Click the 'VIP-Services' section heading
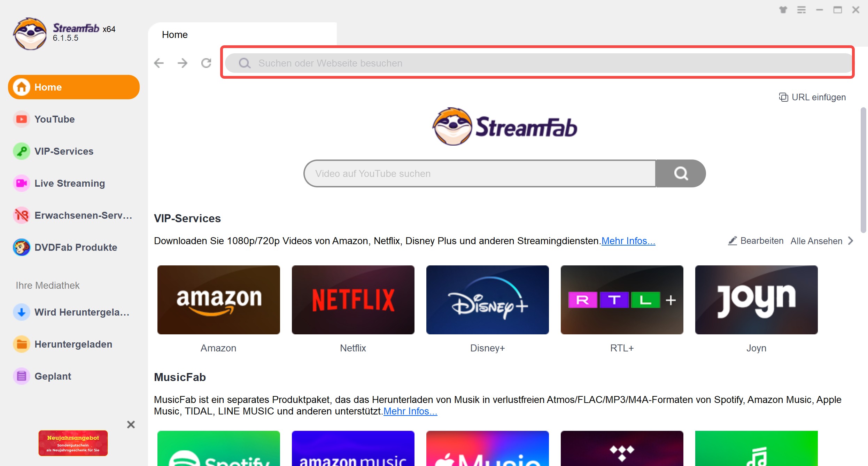The width and height of the screenshot is (868, 466). pyautogui.click(x=187, y=218)
